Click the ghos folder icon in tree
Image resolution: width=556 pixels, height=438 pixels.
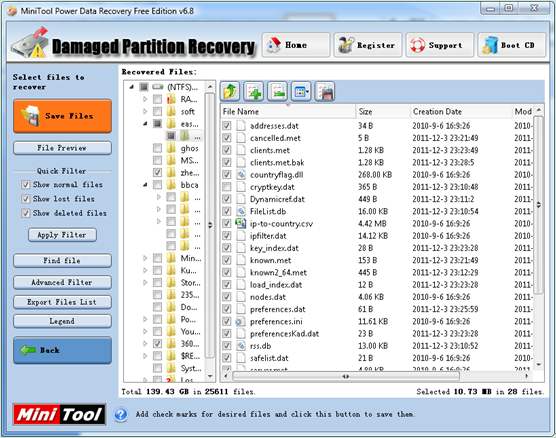click(171, 148)
